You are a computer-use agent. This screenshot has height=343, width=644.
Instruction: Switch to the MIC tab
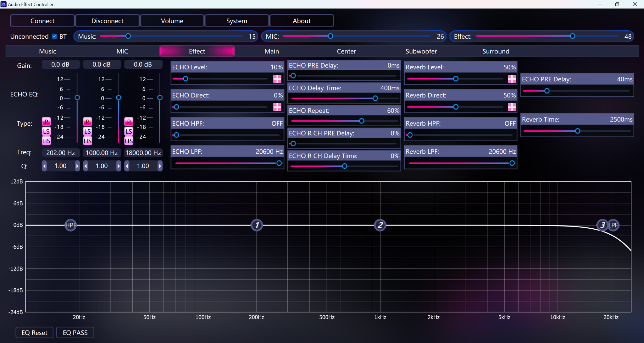tap(122, 51)
